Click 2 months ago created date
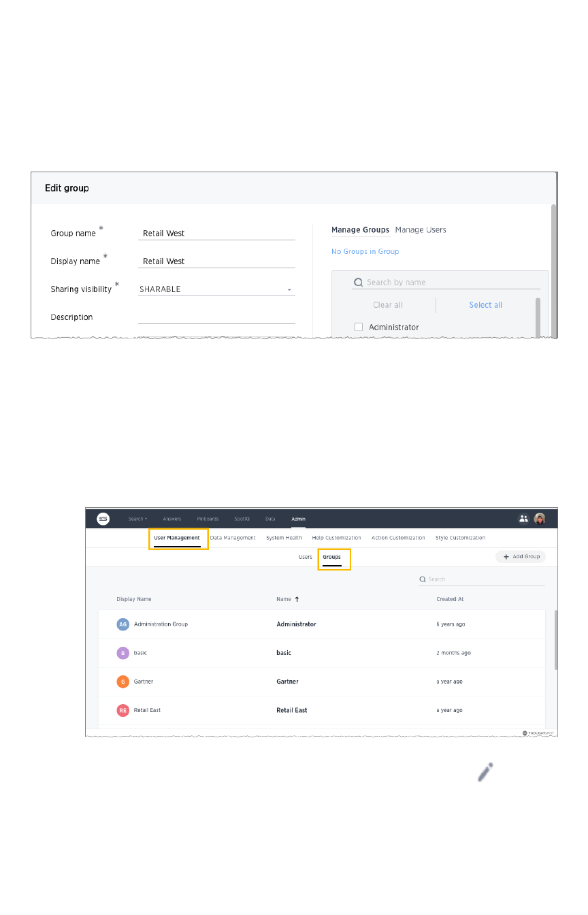Screen dimensions: 588x915 tap(453, 653)
